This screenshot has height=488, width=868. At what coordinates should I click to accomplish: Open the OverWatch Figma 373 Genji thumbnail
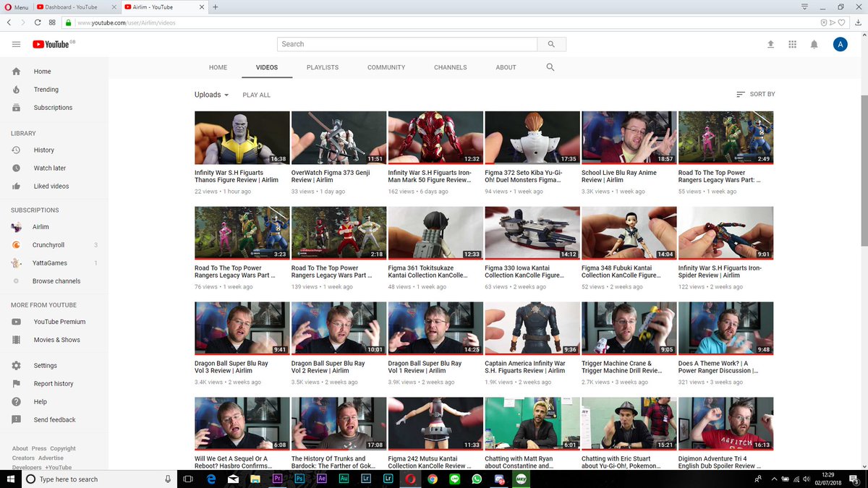339,138
